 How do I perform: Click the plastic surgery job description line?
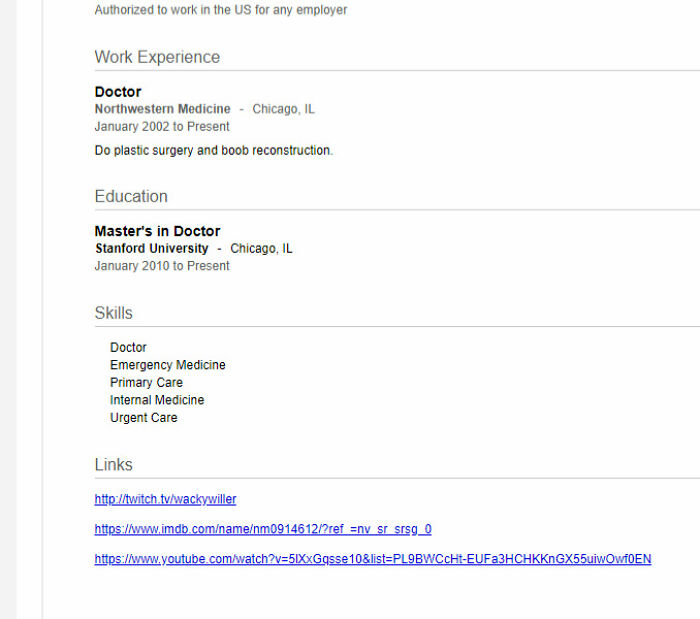[x=213, y=151]
